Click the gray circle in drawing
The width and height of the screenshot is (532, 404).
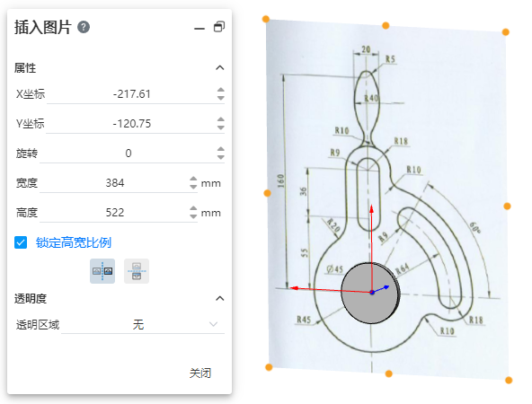pos(370,293)
